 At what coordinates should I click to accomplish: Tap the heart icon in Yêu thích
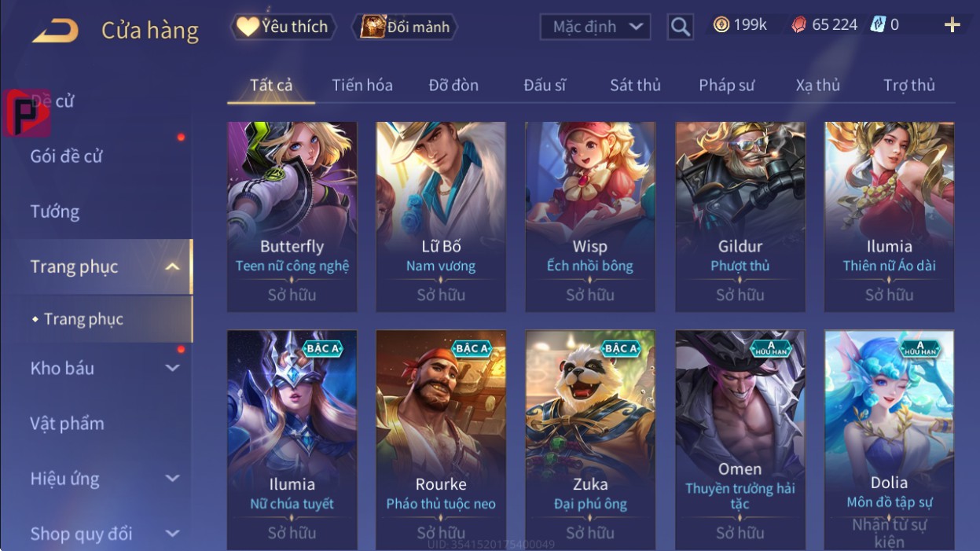[248, 27]
